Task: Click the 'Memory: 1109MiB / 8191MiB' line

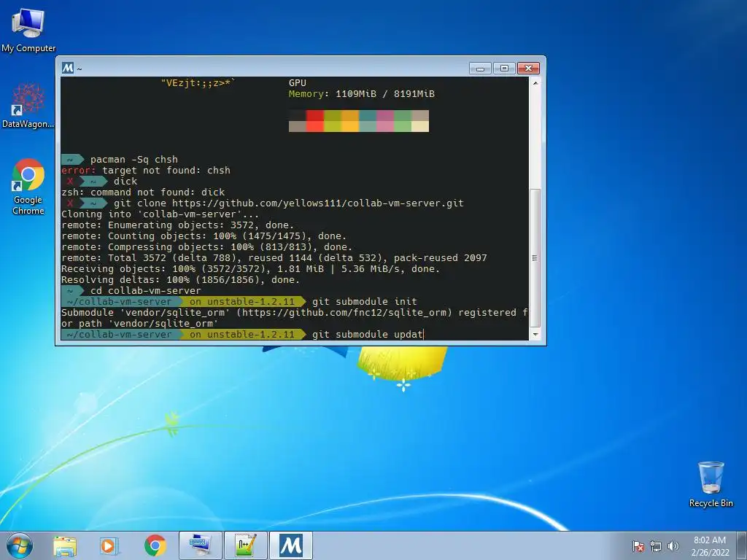Action: pos(362,94)
